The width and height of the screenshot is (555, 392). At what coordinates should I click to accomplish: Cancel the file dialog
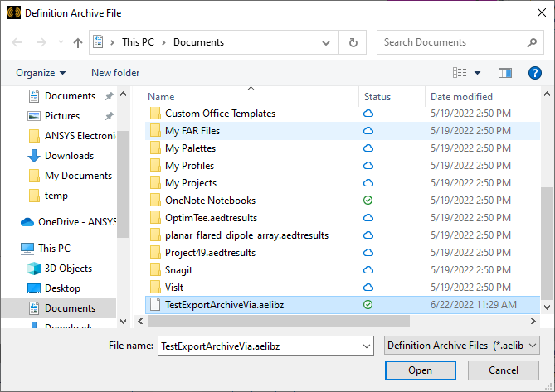click(x=504, y=370)
